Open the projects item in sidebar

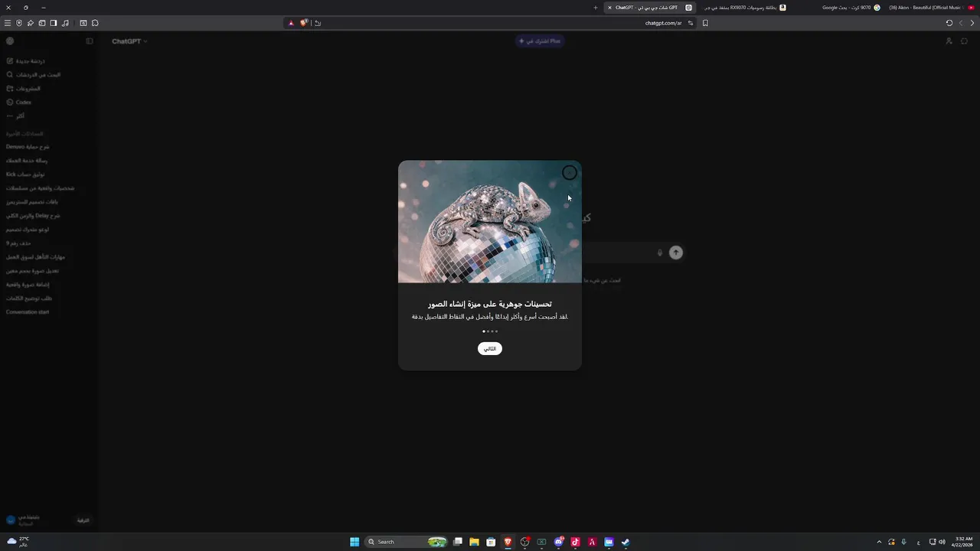[x=47, y=88]
